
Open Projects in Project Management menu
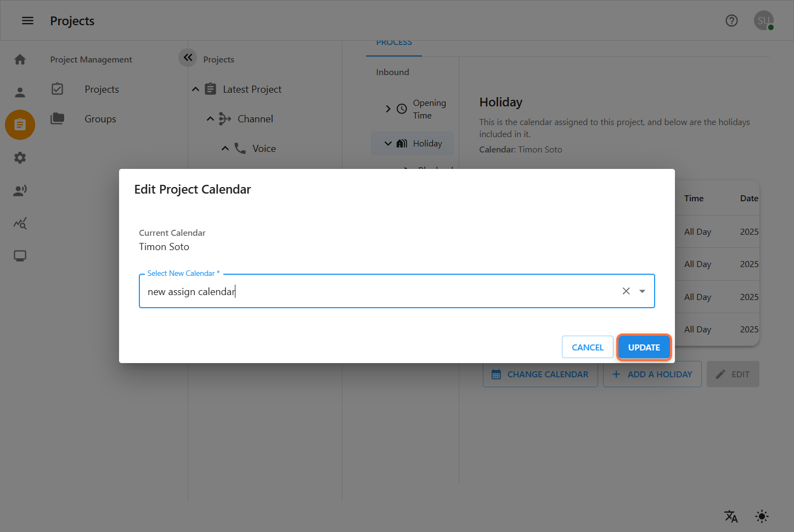[102, 89]
